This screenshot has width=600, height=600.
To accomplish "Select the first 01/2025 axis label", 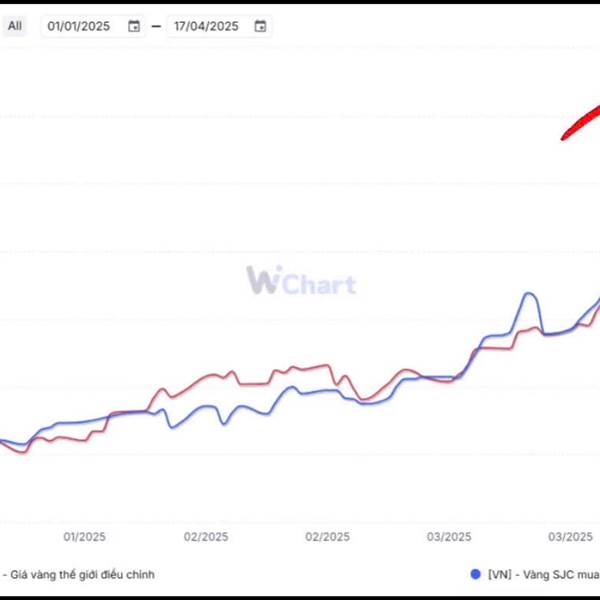I will tap(84, 537).
